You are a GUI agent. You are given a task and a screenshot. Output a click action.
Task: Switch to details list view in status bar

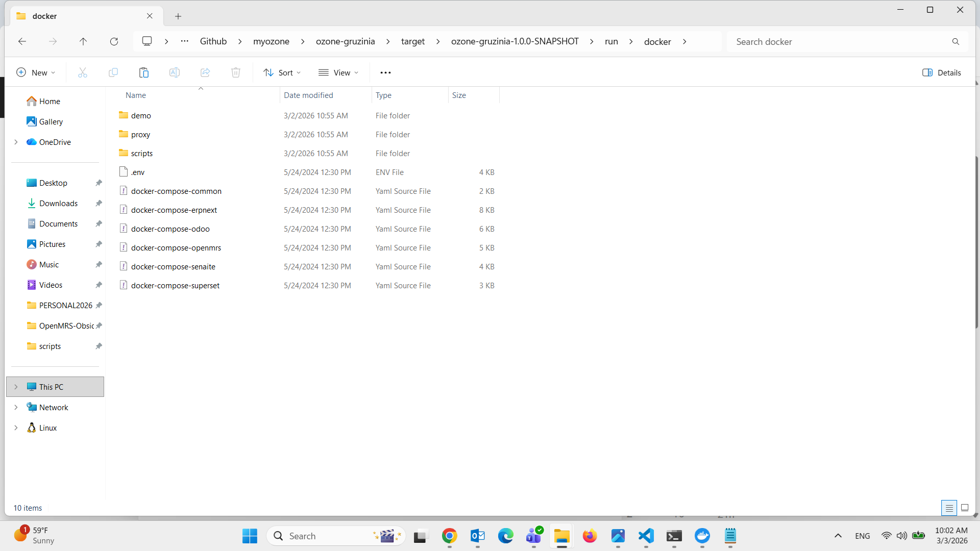(949, 508)
